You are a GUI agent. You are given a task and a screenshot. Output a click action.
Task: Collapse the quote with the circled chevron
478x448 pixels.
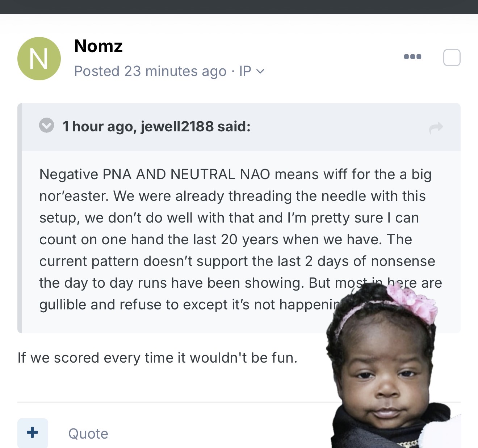pyautogui.click(x=47, y=126)
